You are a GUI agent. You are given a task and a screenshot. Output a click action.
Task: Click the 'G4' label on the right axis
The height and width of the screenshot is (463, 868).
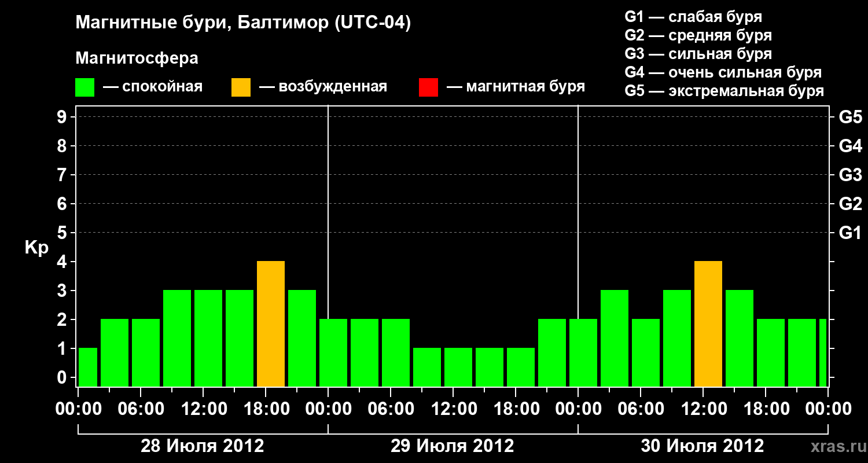(x=851, y=146)
